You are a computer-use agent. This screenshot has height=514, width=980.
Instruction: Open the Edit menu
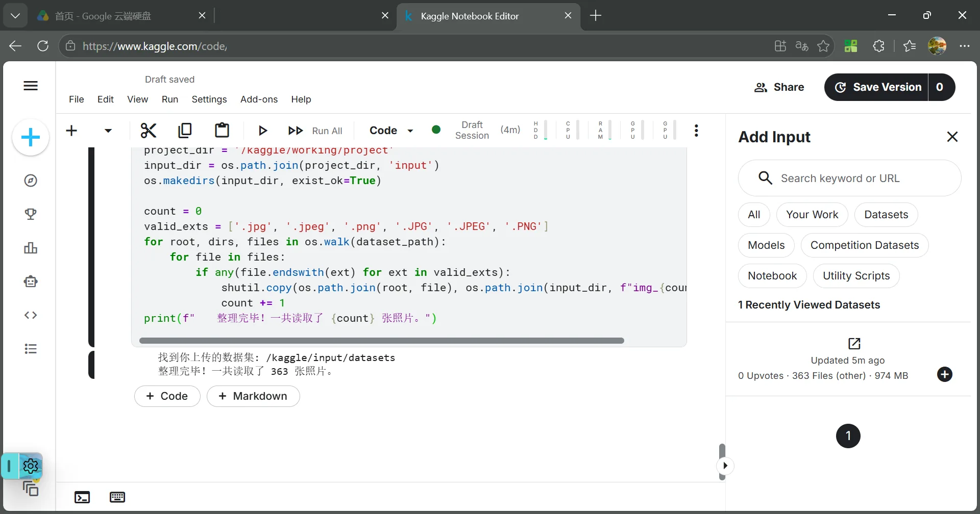[x=106, y=99]
